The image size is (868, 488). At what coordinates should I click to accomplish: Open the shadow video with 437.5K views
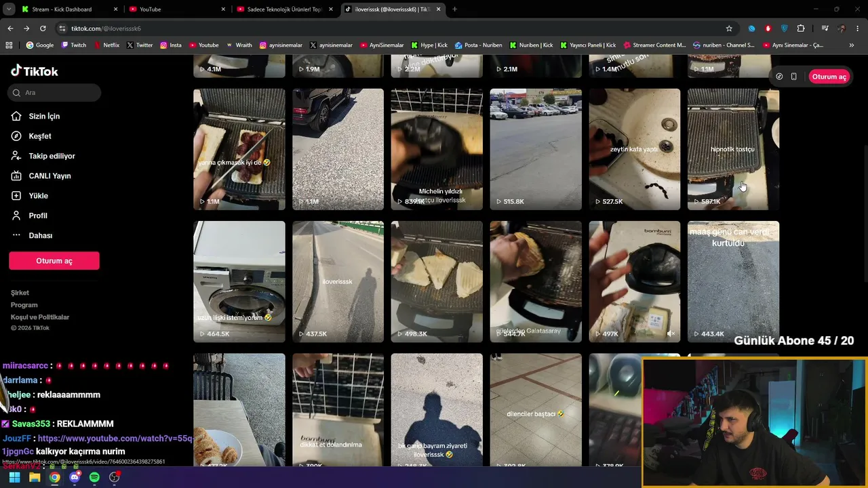coord(338,281)
